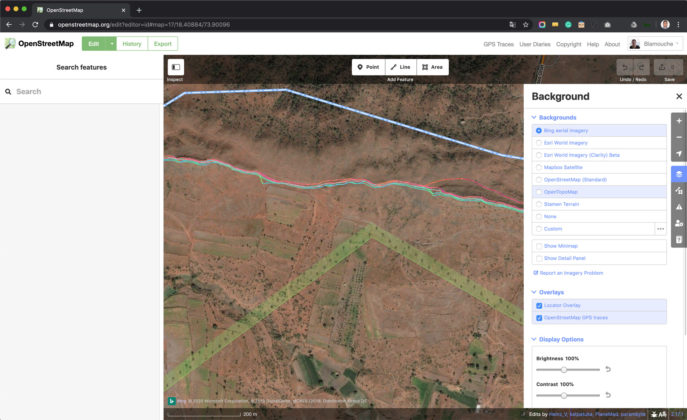Image resolution: width=687 pixels, height=420 pixels.
Task: Select Mapbox Satellite background
Action: point(539,167)
